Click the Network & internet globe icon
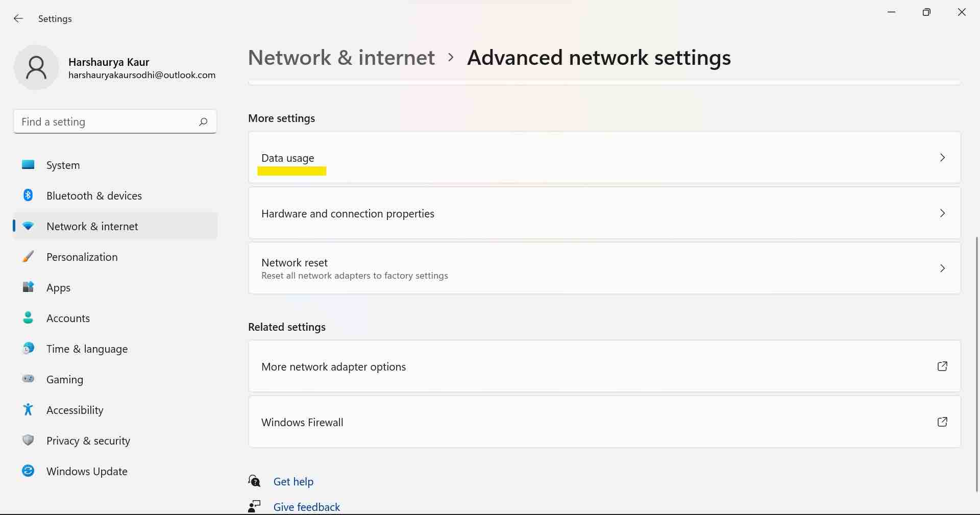Screen dimensions: 980x515 click(28, 226)
